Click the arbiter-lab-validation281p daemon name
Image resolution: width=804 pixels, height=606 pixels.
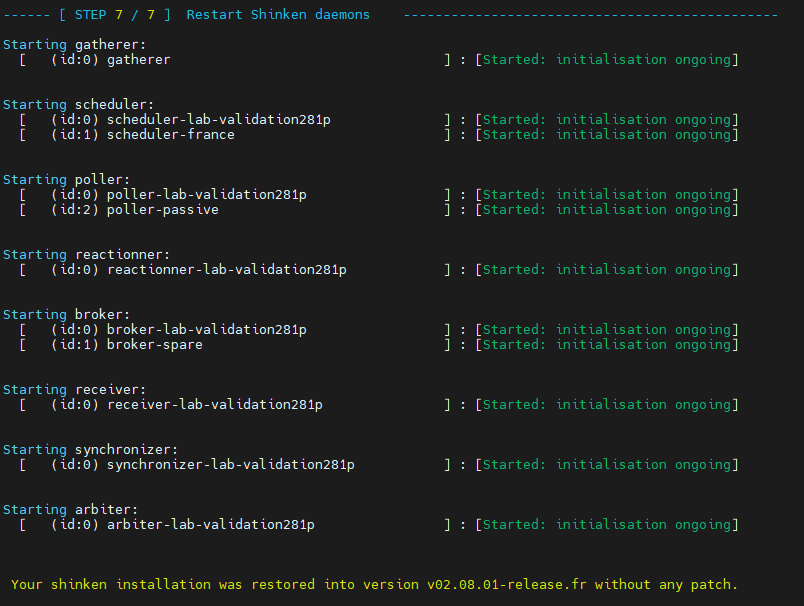click(x=210, y=525)
